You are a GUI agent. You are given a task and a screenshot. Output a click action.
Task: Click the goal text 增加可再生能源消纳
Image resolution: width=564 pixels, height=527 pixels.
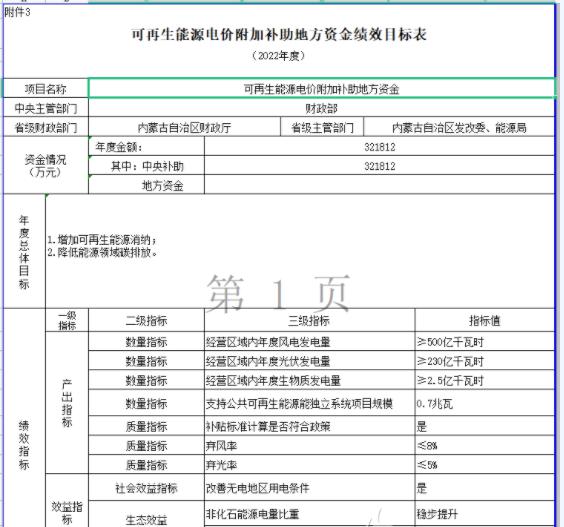click(102, 239)
